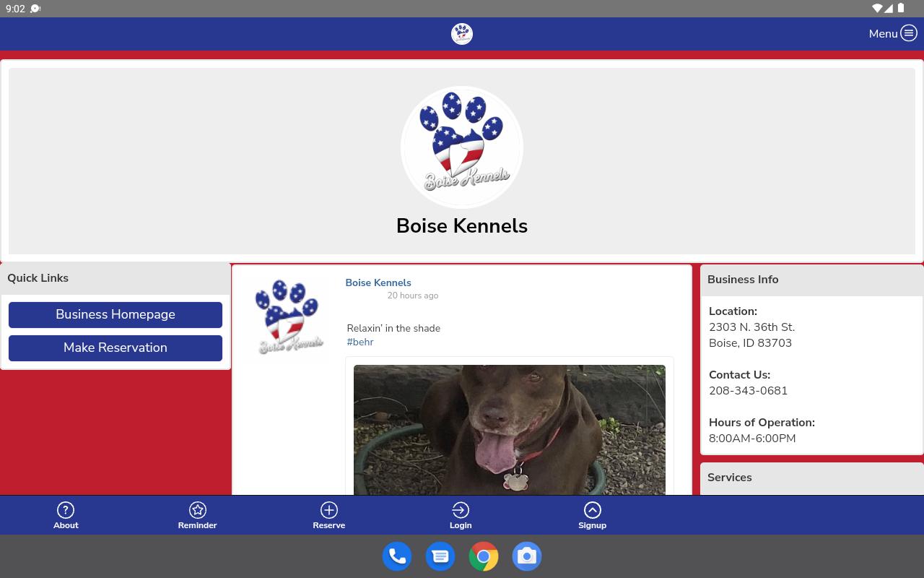Screen dimensions: 924x578
Task: Click the 'Relaxin' in the shade' text
Action: pyautogui.click(x=393, y=328)
